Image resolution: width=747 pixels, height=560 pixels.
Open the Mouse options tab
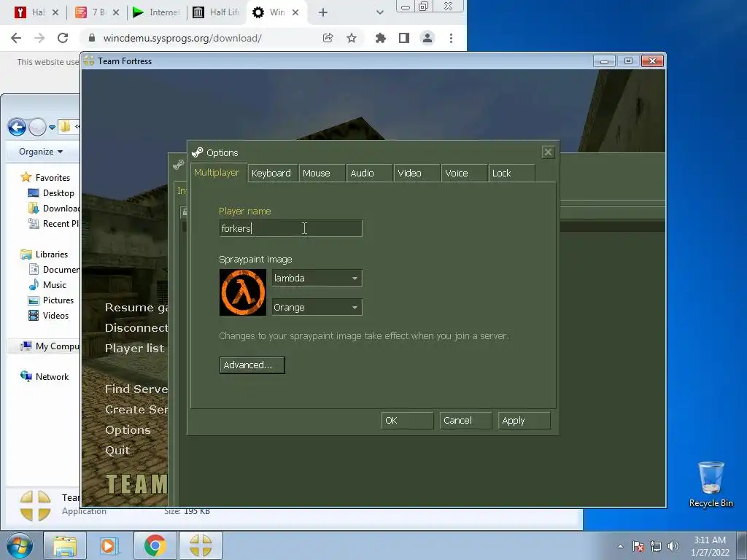[x=322, y=174]
